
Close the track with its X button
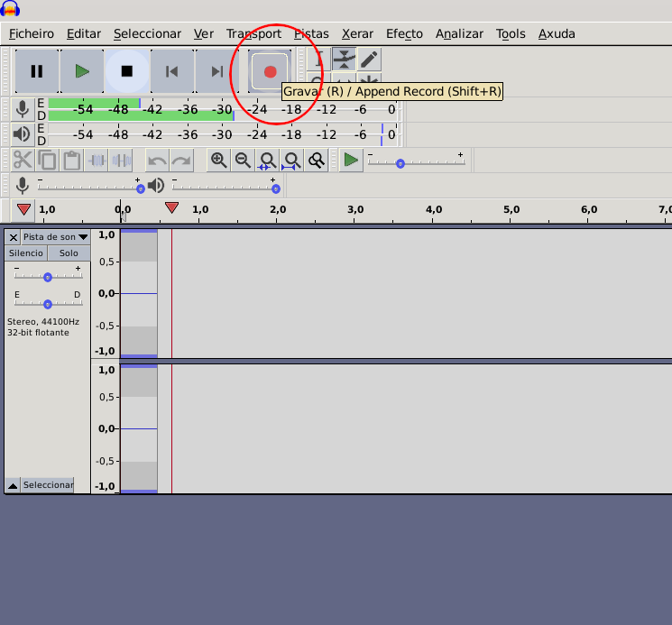point(14,237)
